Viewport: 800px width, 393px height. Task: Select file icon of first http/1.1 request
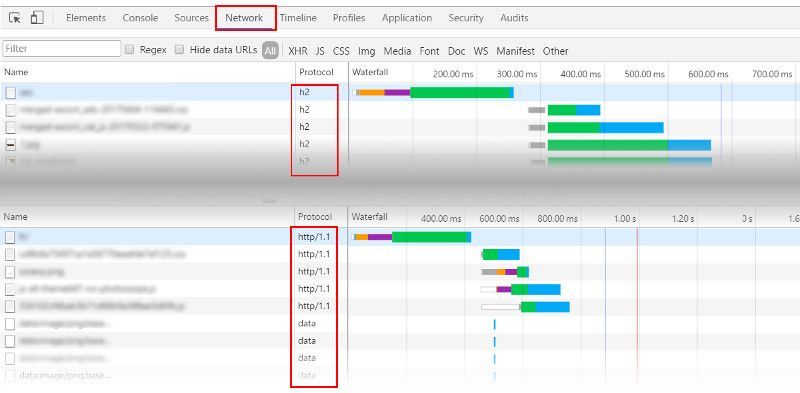10,237
